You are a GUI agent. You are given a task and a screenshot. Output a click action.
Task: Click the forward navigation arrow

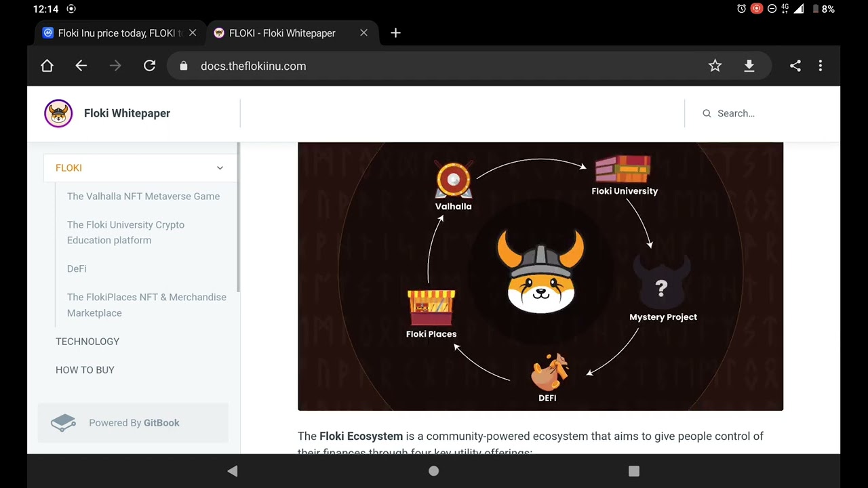tap(115, 66)
